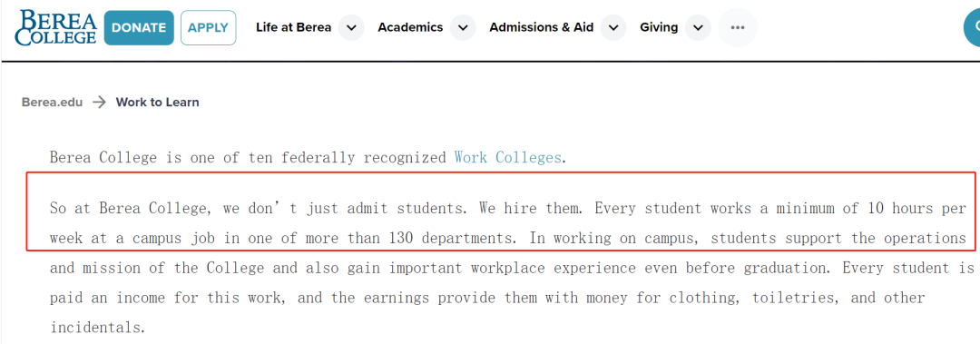Click the Work to Learn breadcrumb

pos(158,102)
